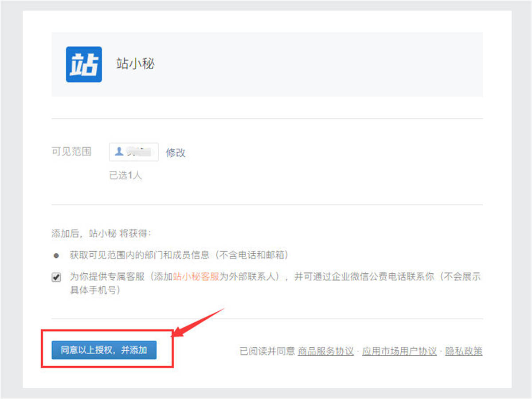Click the 获取可见范围内的部门和成员信息 line

[179, 255]
